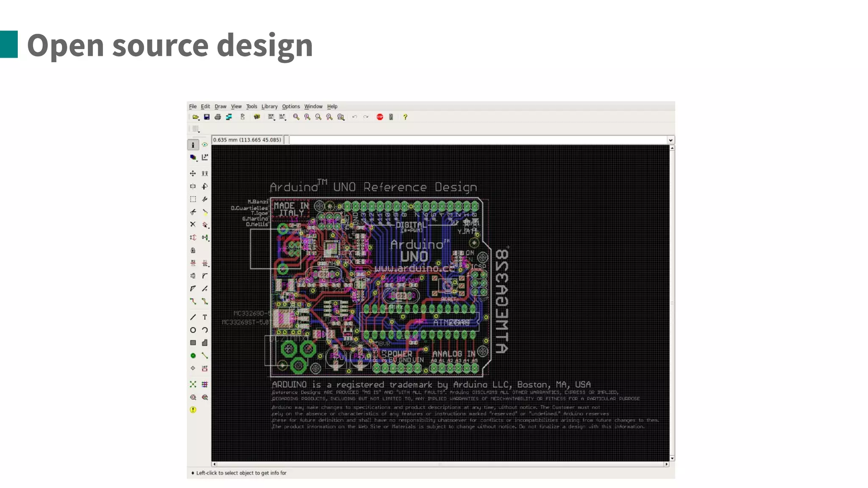
Task: Select the Text tool
Action: coord(205,317)
